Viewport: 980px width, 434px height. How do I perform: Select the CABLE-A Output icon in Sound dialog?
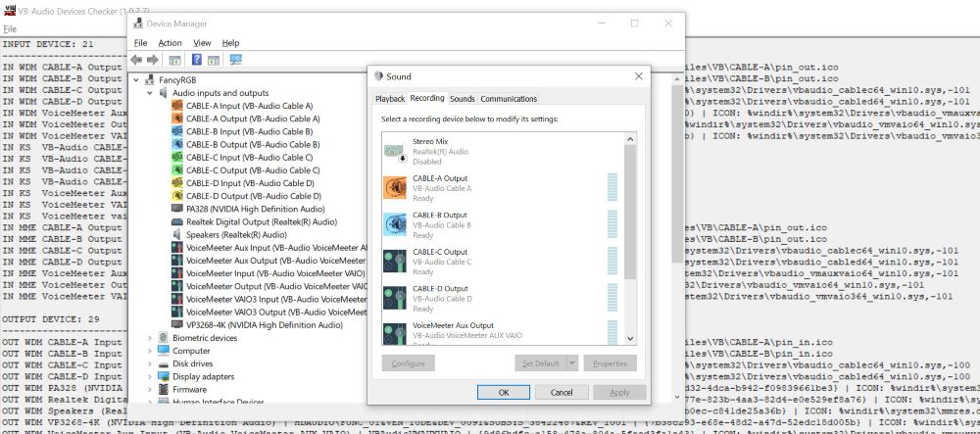pyautogui.click(x=395, y=188)
